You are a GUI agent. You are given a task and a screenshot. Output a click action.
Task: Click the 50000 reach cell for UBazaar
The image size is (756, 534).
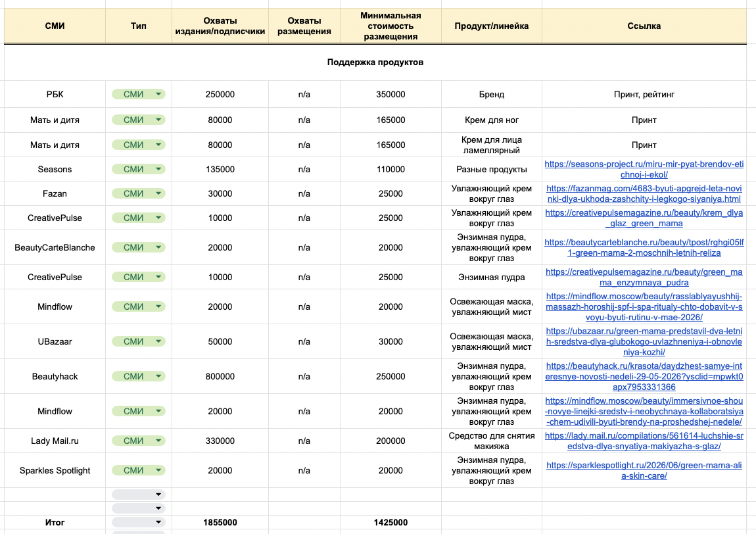click(220, 341)
